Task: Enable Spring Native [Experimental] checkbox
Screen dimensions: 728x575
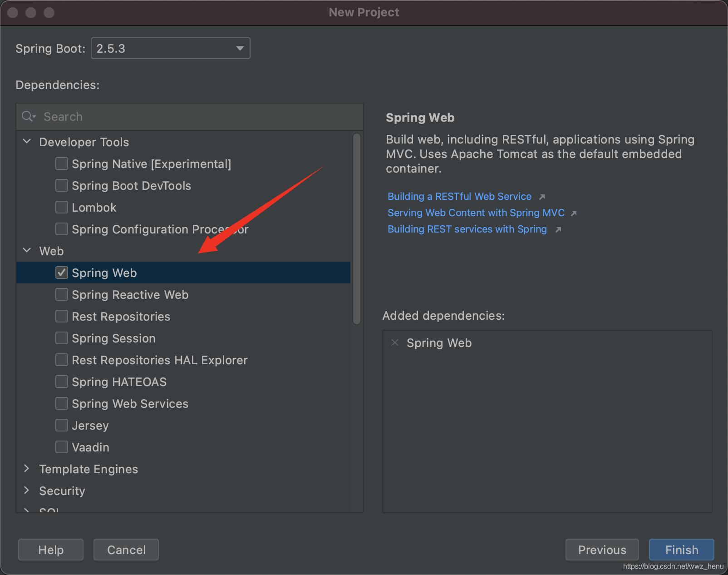Action: tap(62, 164)
